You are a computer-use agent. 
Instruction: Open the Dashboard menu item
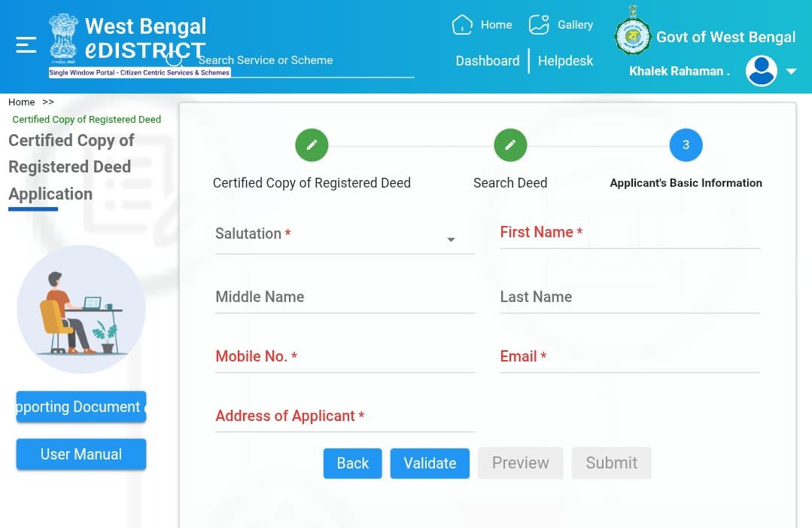(488, 61)
